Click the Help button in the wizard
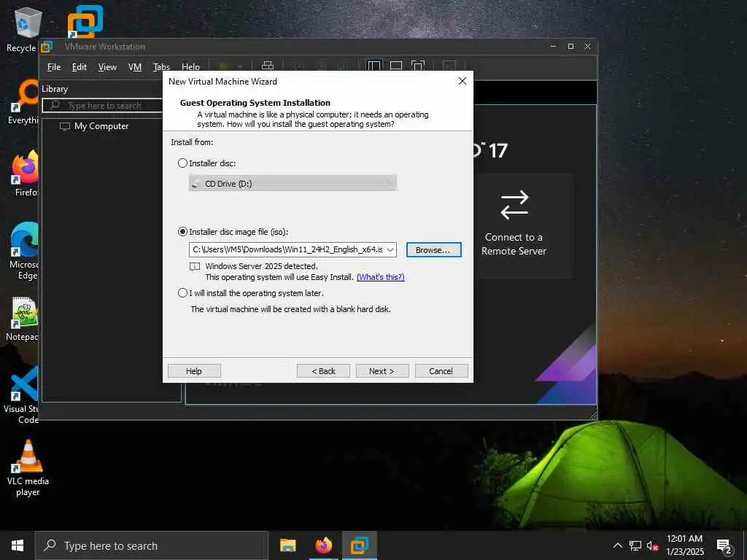The image size is (747, 560). tap(194, 371)
